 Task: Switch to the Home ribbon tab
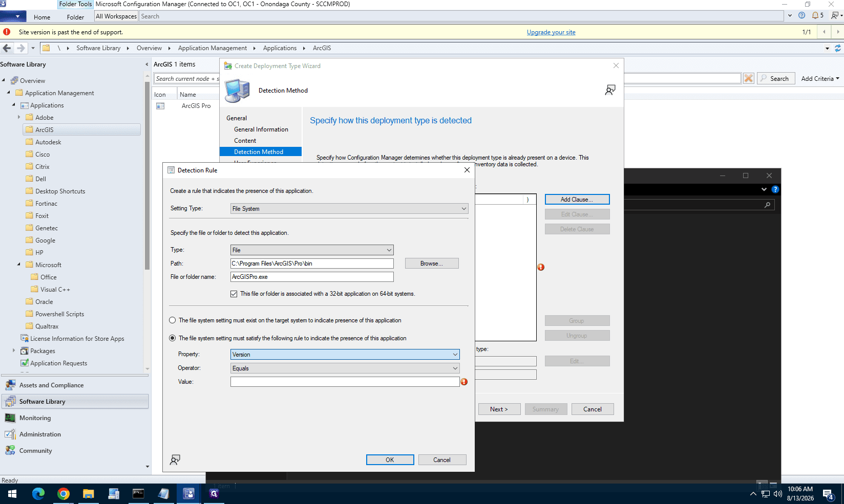42,17
